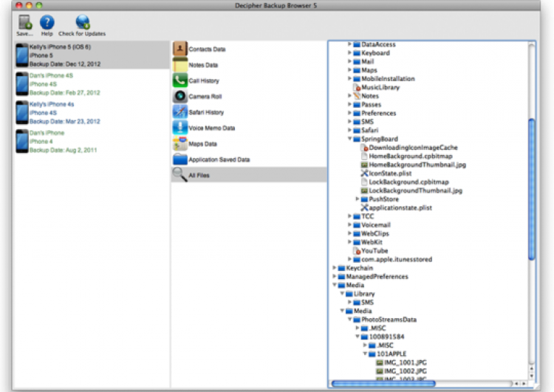
Task: Collapse the 101APPLE folder
Action: [x=365, y=354]
